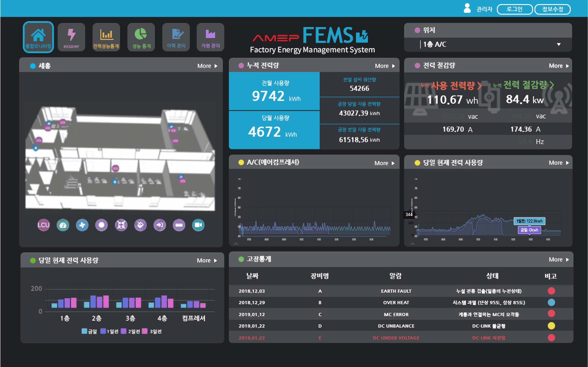Image resolution: width=588 pixels, height=367 pixels.
Task: Select the DC UNDER VOLTAGE fault row
Action: coord(401,338)
